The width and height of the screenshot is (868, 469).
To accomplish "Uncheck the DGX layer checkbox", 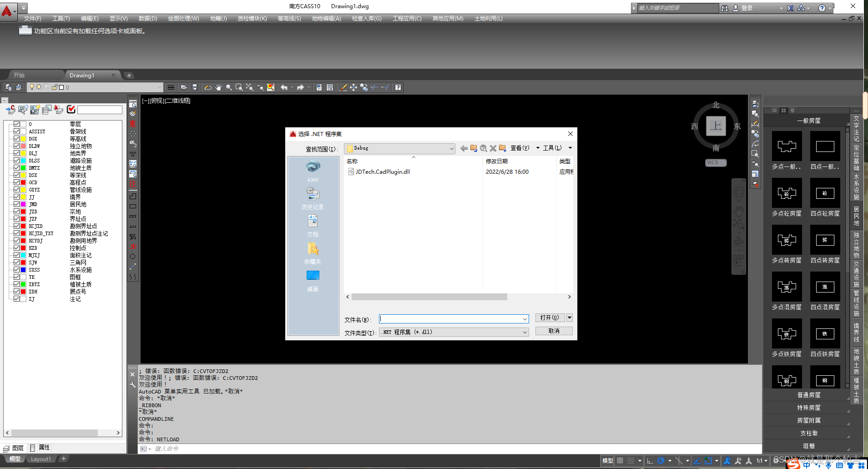I will (x=16, y=139).
